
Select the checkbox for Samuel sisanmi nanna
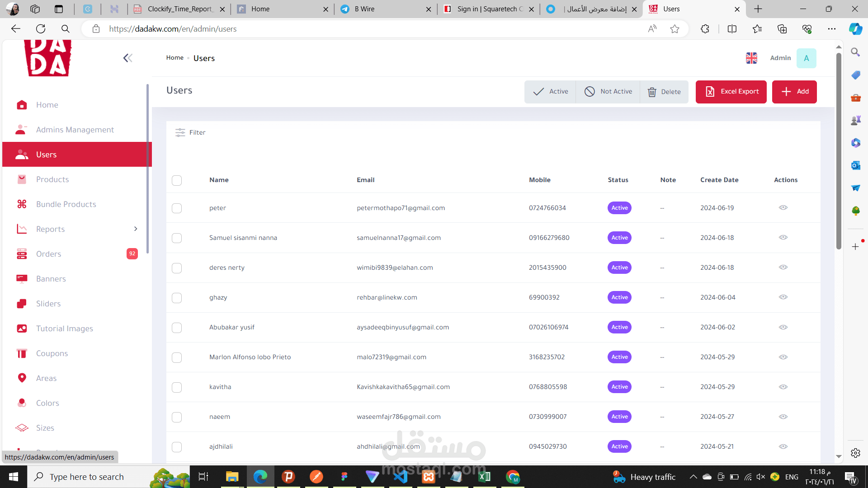coord(177,238)
